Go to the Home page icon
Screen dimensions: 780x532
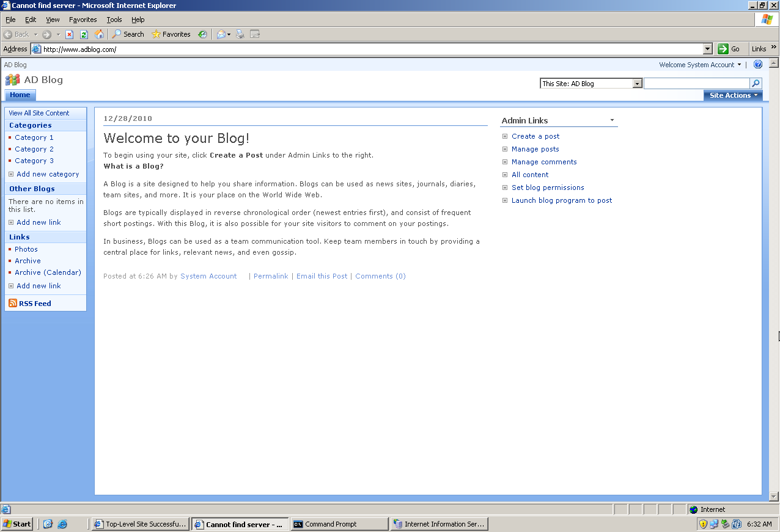(x=99, y=34)
